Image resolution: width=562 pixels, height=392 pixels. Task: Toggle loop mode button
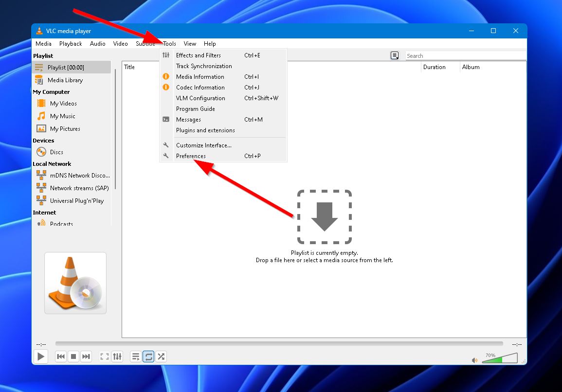pyautogui.click(x=148, y=356)
